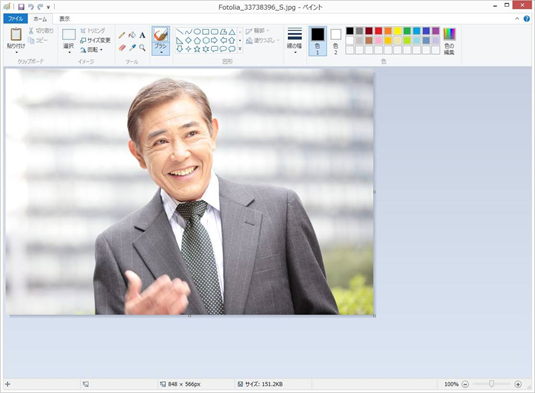Pick the Pentagon shape
Image resolution: width=535 pixels, height=393 pixels.
pyautogui.click(x=197, y=41)
